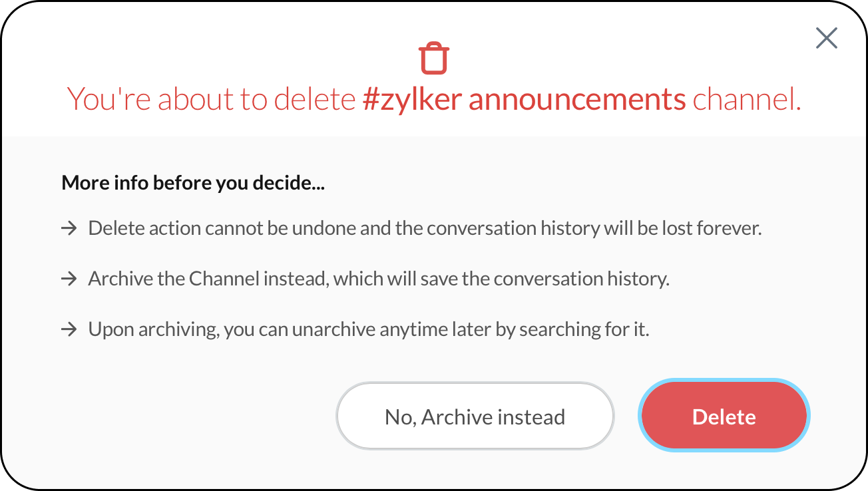Screen dimensions: 868x491
Task: Click the word 'Delete' label inside red button
Action: [724, 416]
